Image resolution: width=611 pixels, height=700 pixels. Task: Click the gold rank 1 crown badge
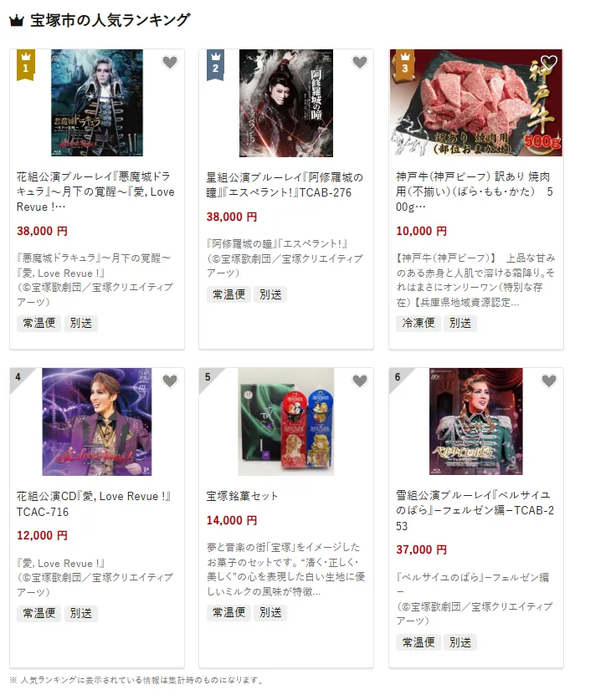[26, 64]
